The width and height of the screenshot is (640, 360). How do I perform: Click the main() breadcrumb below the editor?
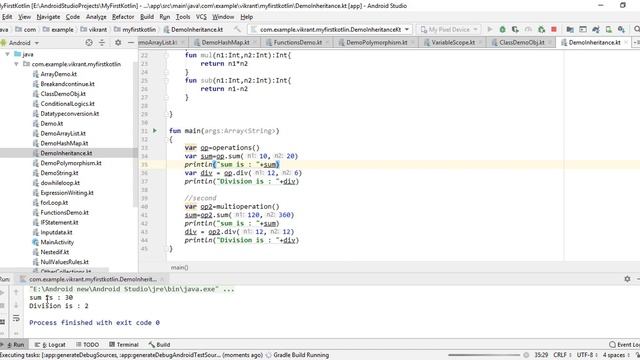point(179,267)
